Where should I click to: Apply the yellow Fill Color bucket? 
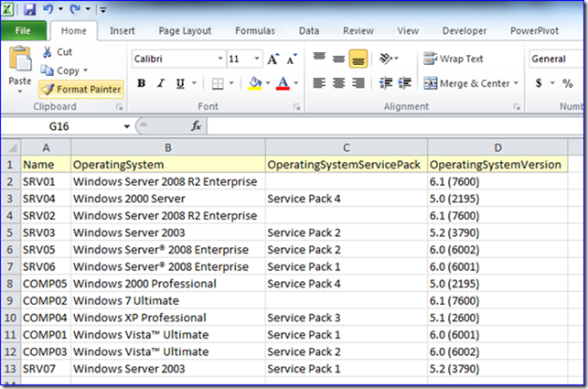[255, 83]
